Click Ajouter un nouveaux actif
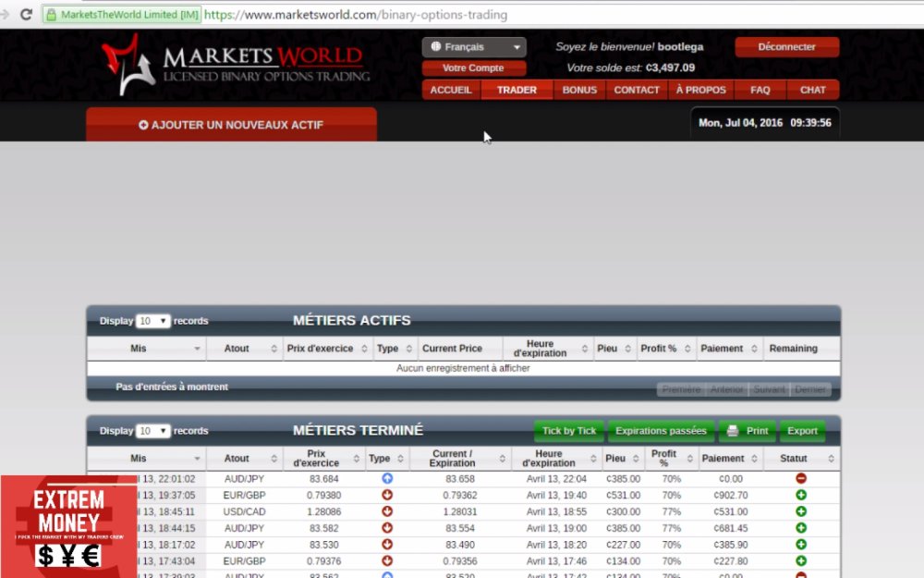The width and height of the screenshot is (924, 578). coord(231,125)
